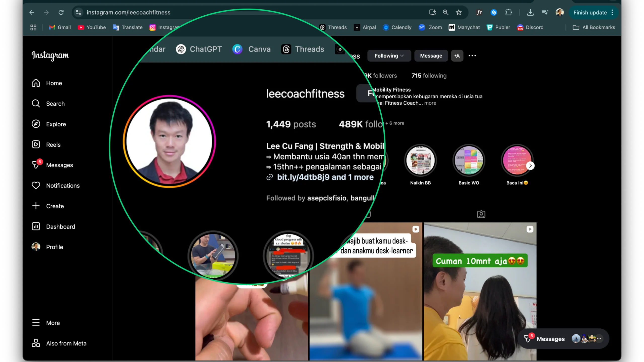This screenshot has height=362, width=644.
Task: Open the blue swirl extension icon
Action: 494,12
